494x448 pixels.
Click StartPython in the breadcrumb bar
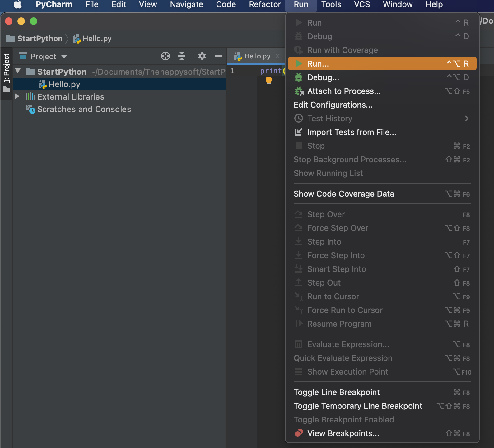40,38
